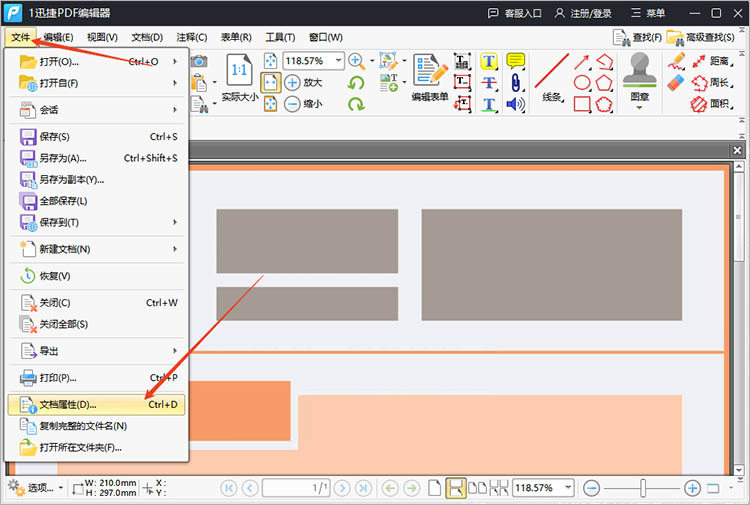Screen dimensions: 750x505
Task: Expand the 会话 submenu
Action: point(97,110)
